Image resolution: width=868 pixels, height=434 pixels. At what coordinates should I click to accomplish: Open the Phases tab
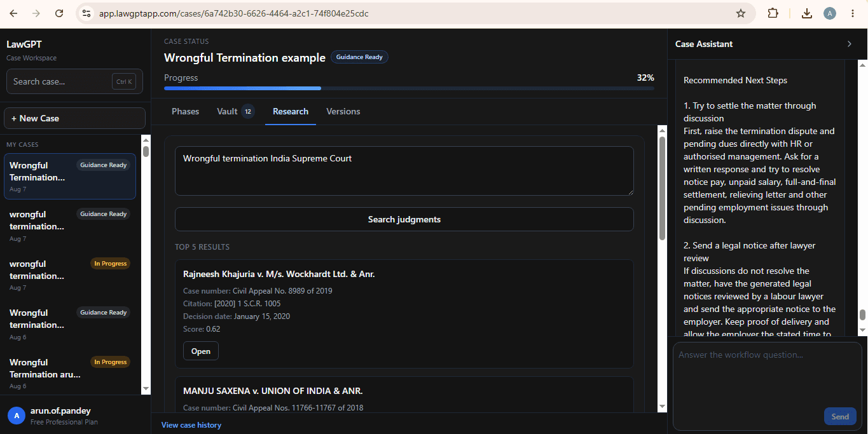(x=185, y=111)
